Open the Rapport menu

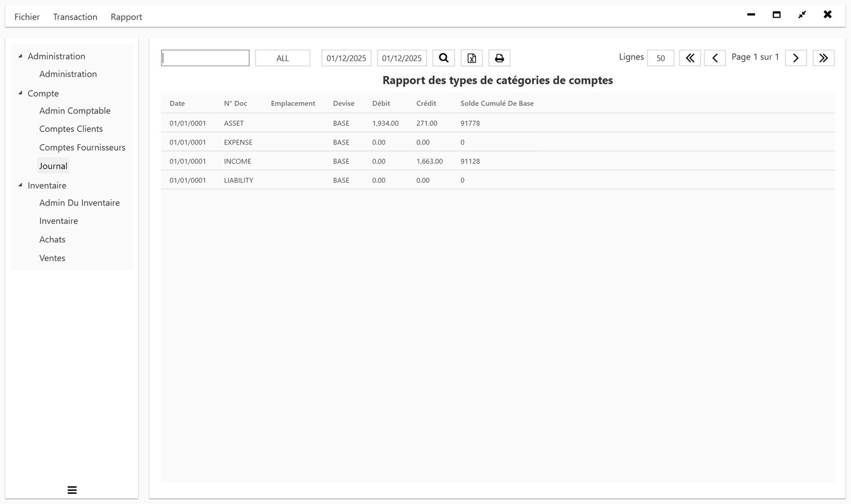126,16
